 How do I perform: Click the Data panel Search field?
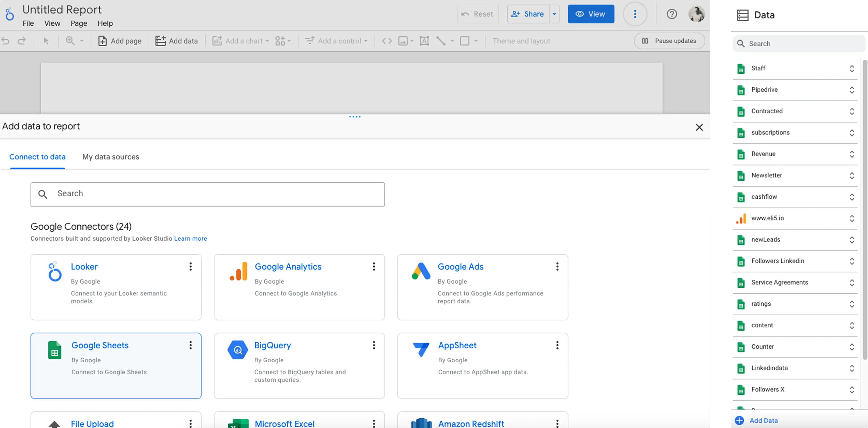point(799,44)
